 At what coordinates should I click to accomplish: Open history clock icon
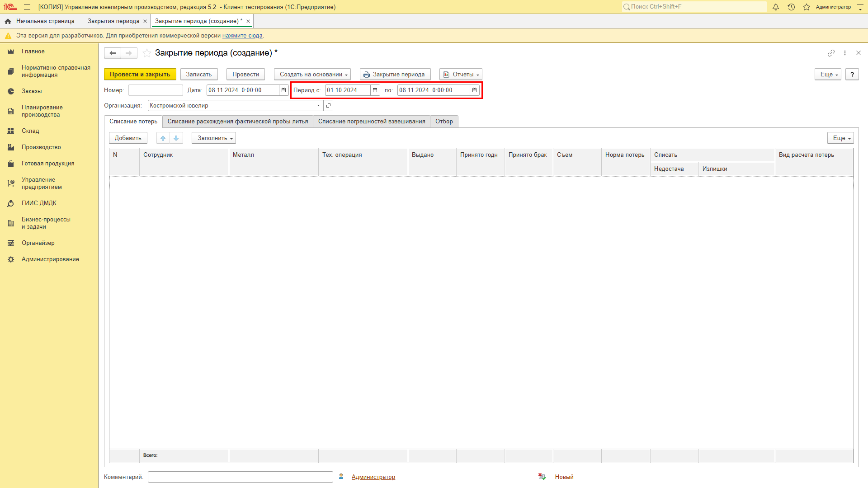tap(791, 7)
